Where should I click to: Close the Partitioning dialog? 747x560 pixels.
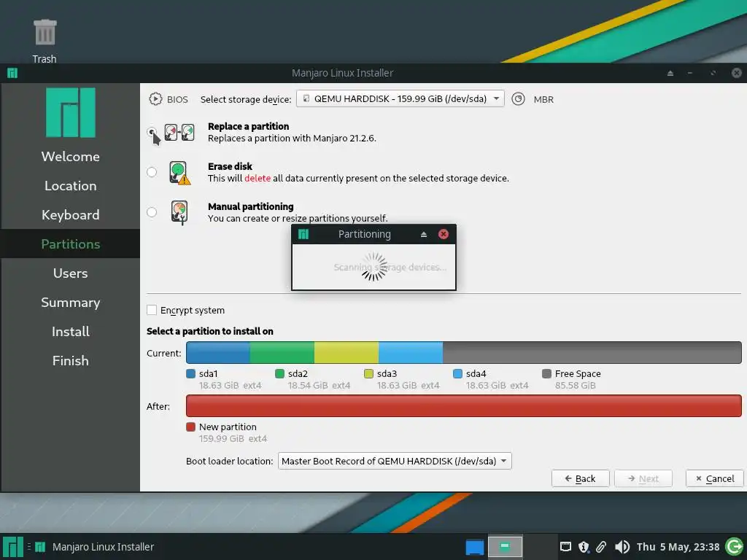pyautogui.click(x=443, y=234)
